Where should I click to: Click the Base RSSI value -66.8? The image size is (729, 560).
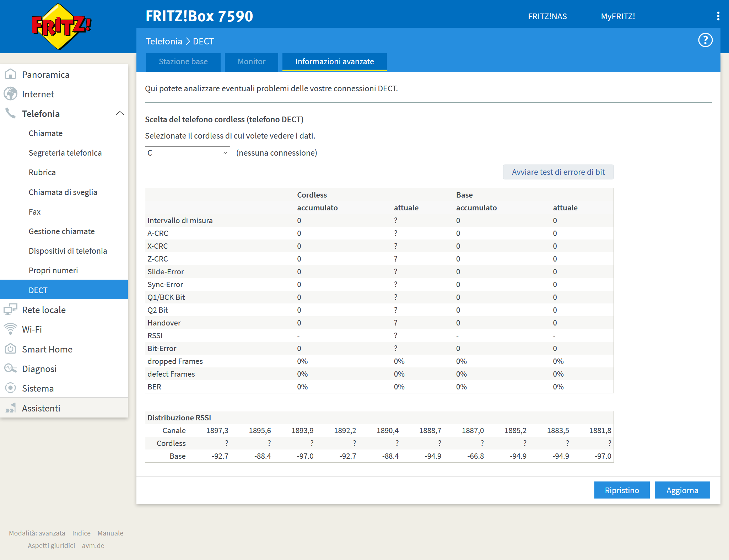tap(475, 456)
